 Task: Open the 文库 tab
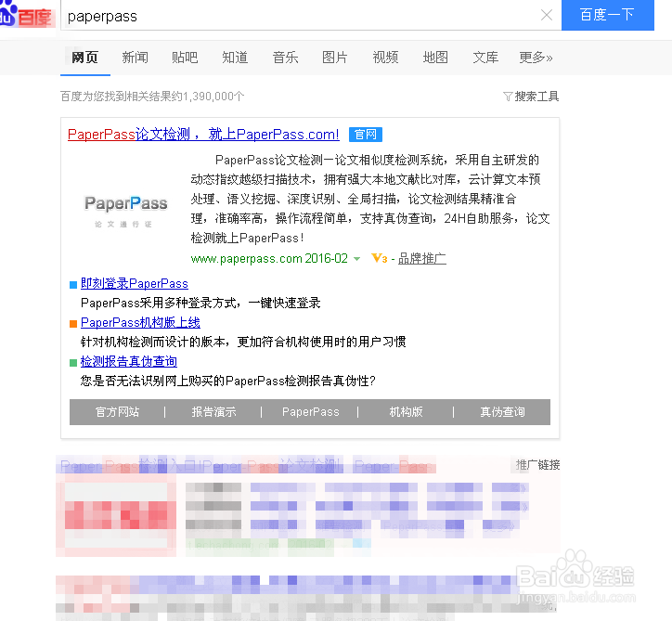(485, 58)
